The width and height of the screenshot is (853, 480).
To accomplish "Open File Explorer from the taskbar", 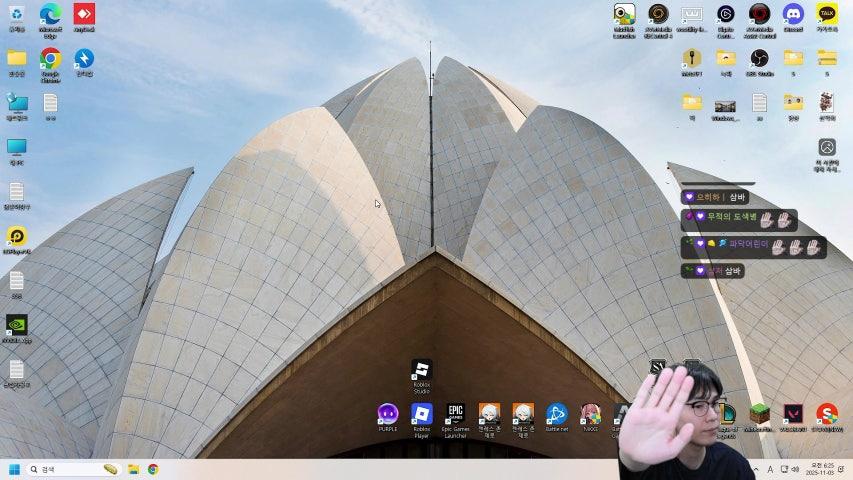I will [x=133, y=469].
